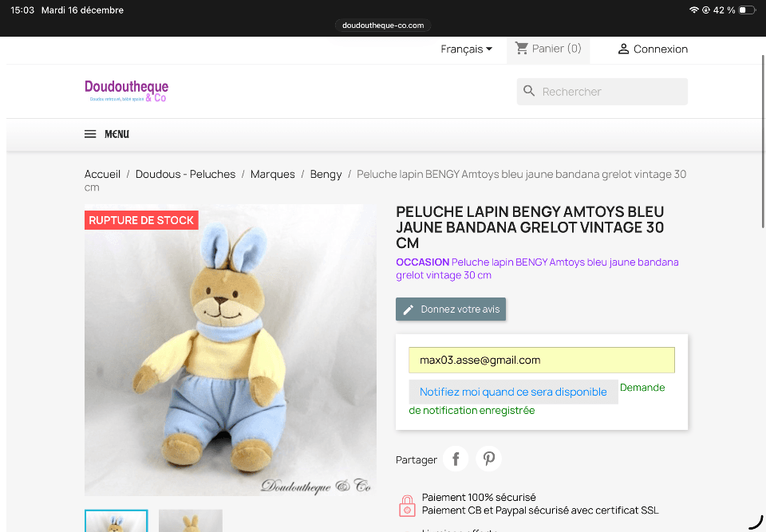
Task: Click the main rabbit plush product image
Action: [231, 350]
